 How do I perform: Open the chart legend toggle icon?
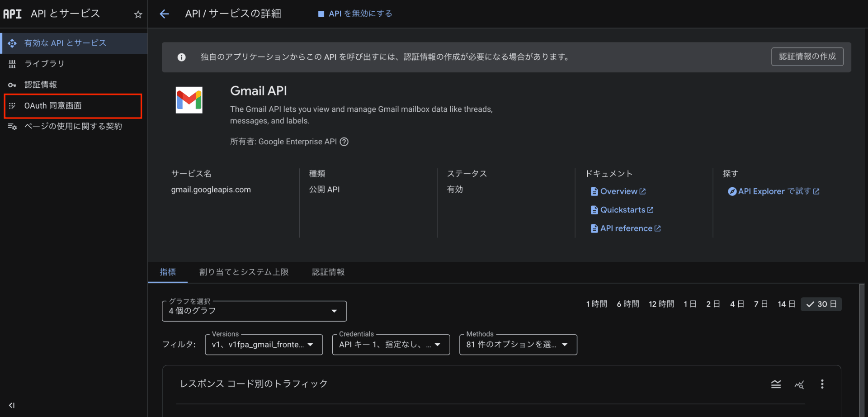coord(776,384)
